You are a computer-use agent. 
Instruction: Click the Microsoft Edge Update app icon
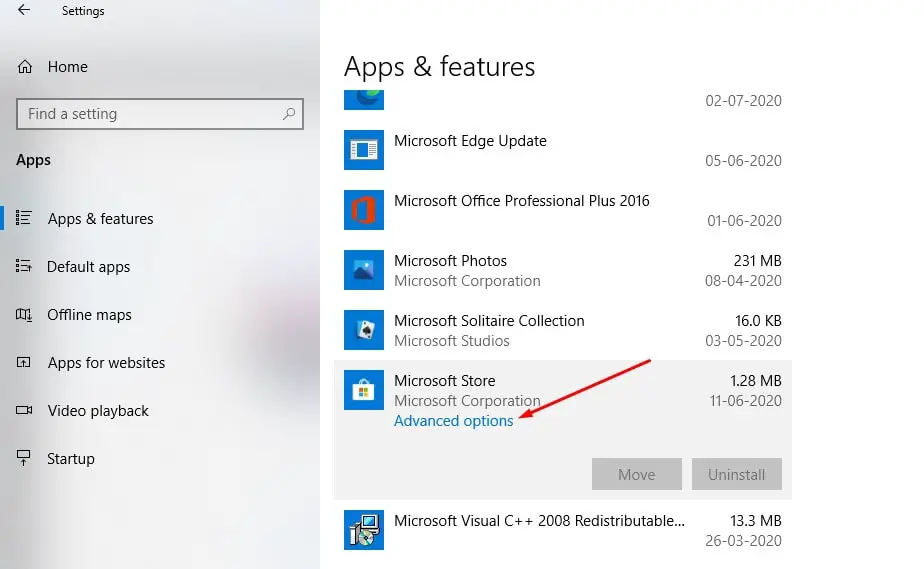363,150
